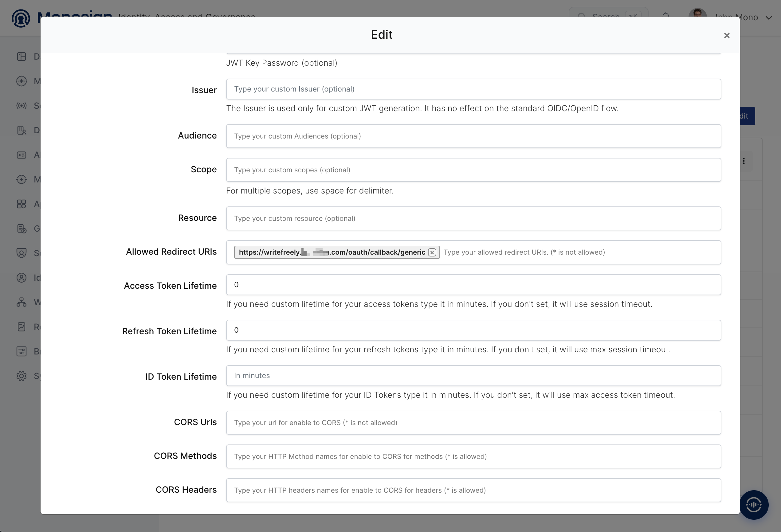
Task: Remove the writefreely redirect URI tag
Action: click(x=432, y=252)
